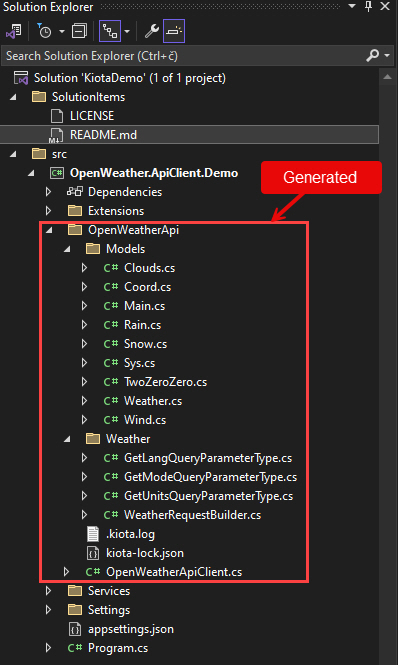Viewport: 398px width, 665px height.
Task: Select the LICENSE file
Action: tap(92, 116)
